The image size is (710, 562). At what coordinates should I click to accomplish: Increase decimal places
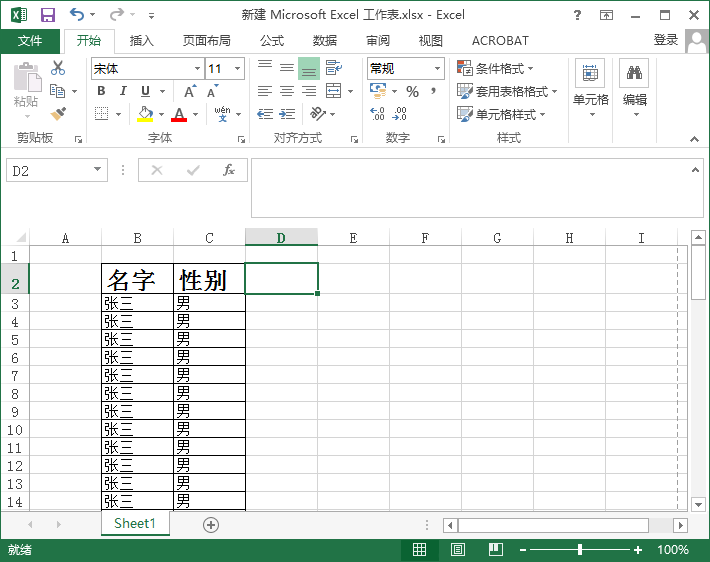point(377,114)
